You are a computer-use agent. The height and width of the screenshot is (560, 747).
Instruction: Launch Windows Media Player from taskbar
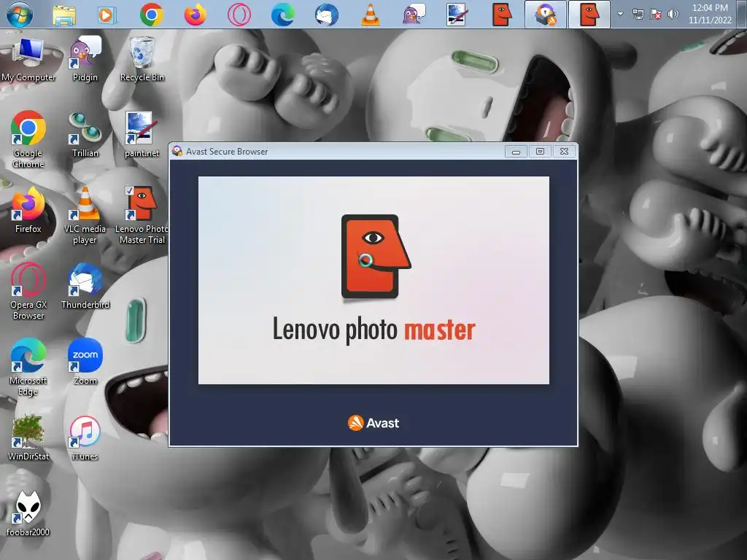tap(107, 15)
